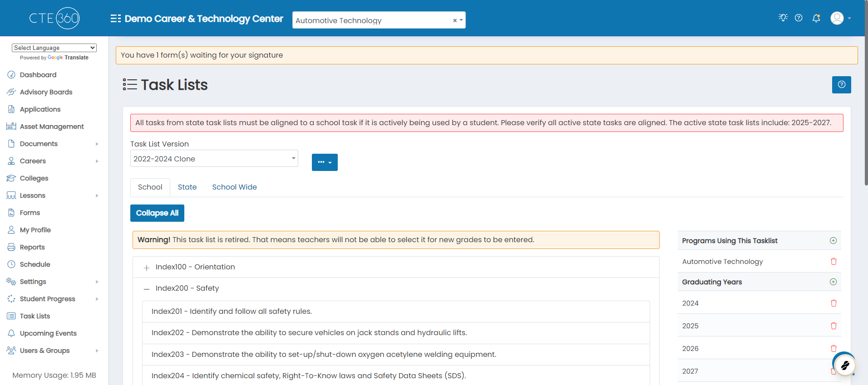Open Applications in the sidebar
The height and width of the screenshot is (385, 868).
pyautogui.click(x=40, y=109)
